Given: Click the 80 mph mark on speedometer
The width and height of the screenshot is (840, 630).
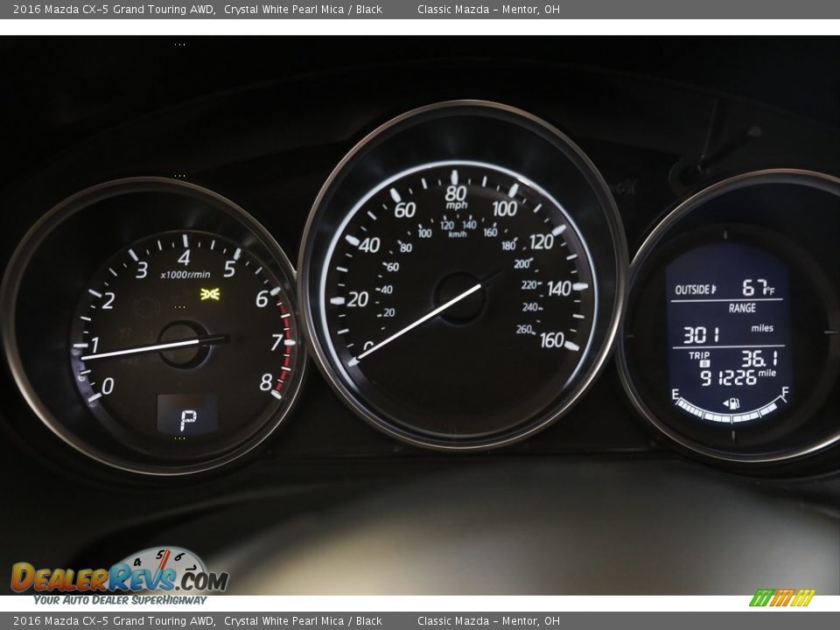Looking at the screenshot, I should 456,193.
